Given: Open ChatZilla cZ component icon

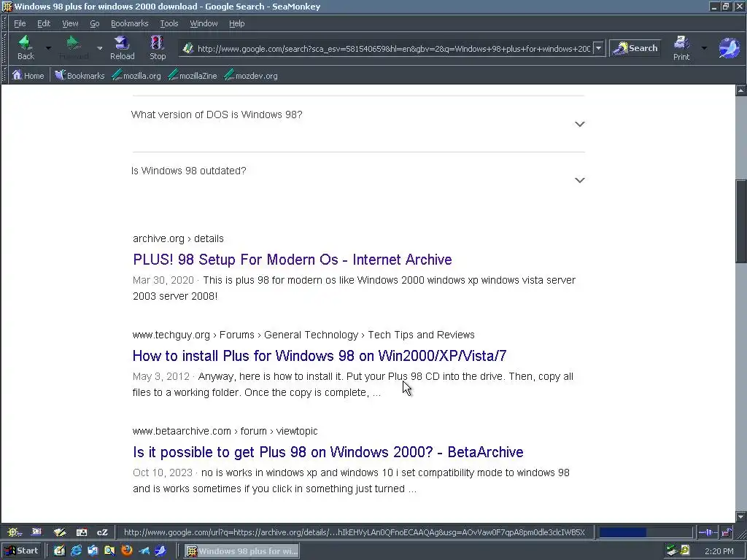Looking at the screenshot, I should point(102,532).
